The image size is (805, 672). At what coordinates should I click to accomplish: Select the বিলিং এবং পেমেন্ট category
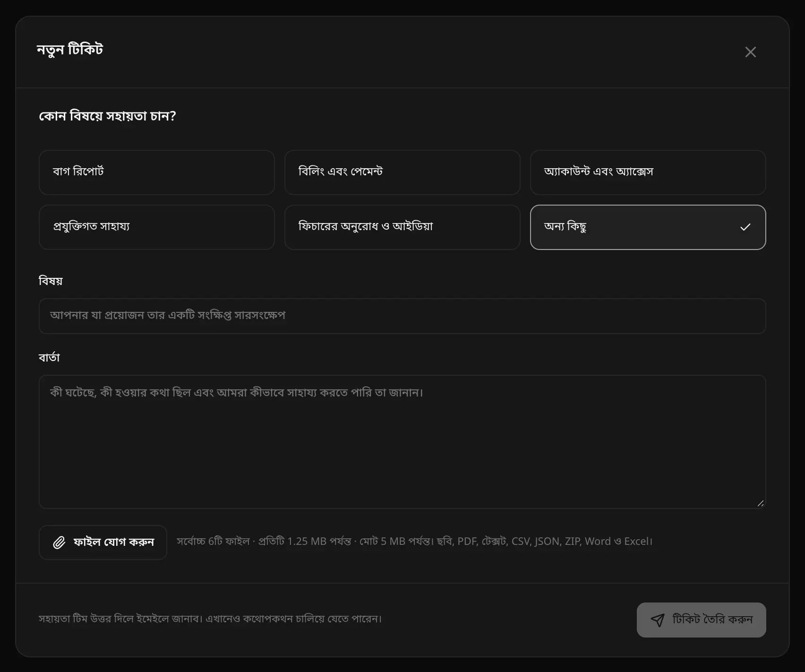[x=402, y=172]
